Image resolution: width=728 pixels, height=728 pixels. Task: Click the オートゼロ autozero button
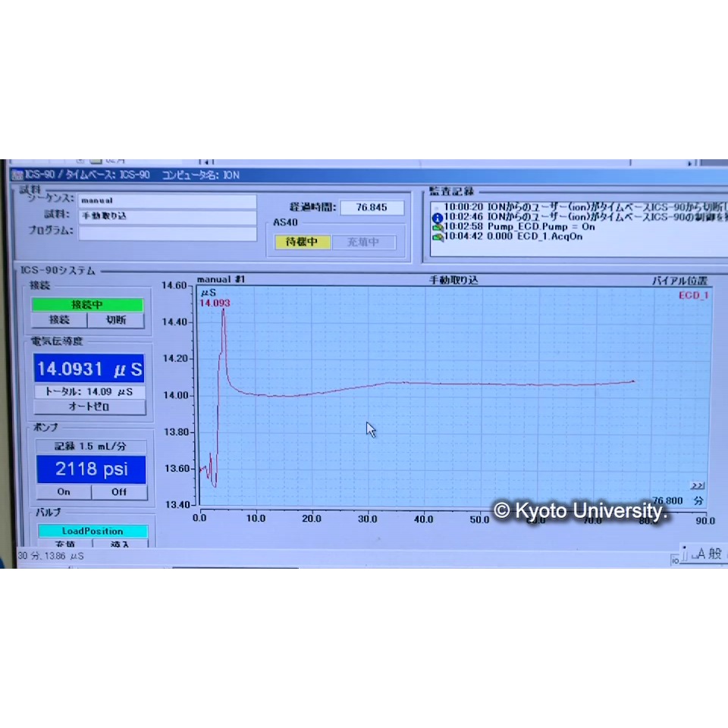pos(89,407)
